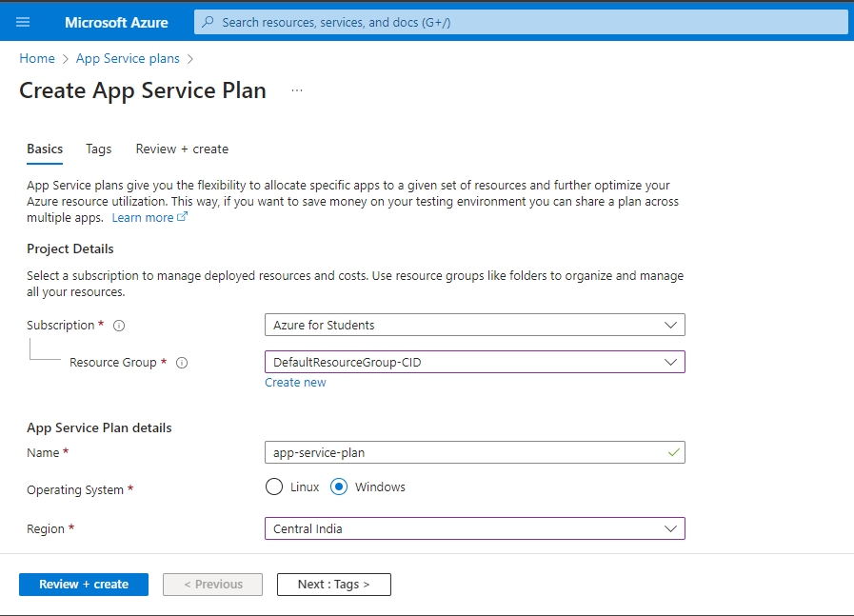Navigate to Home breadcrumb
854x616 pixels.
click(37, 58)
